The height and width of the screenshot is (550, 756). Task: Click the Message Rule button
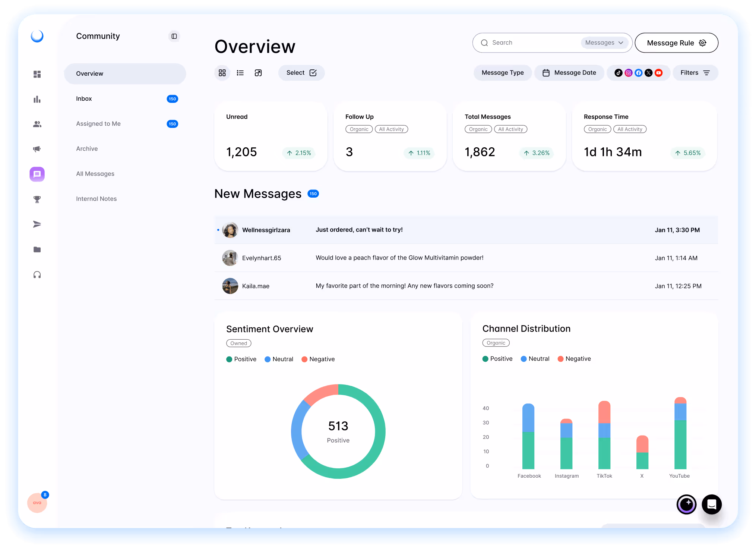coord(676,43)
